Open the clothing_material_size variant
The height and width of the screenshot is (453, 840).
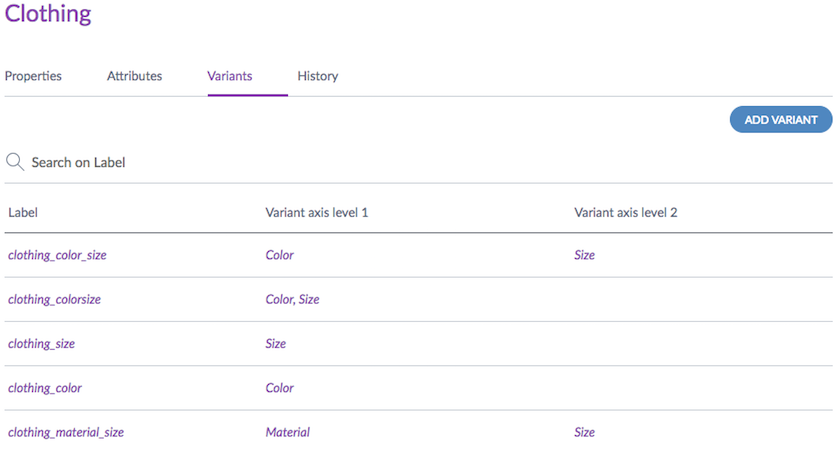66,432
